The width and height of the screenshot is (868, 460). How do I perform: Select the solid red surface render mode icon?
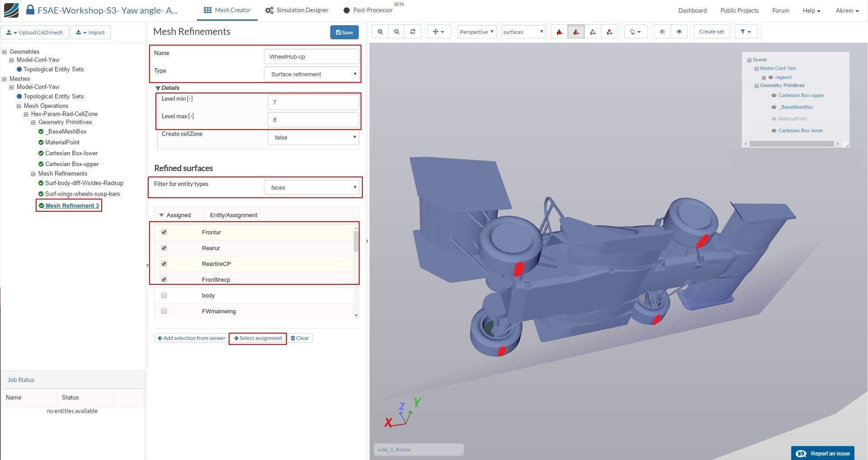559,32
